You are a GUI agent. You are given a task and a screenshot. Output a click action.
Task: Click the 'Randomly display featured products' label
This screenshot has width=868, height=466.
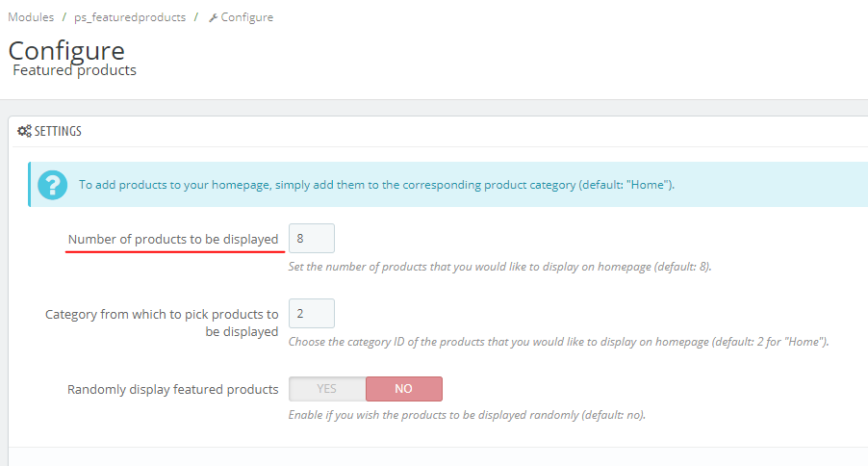coord(173,389)
